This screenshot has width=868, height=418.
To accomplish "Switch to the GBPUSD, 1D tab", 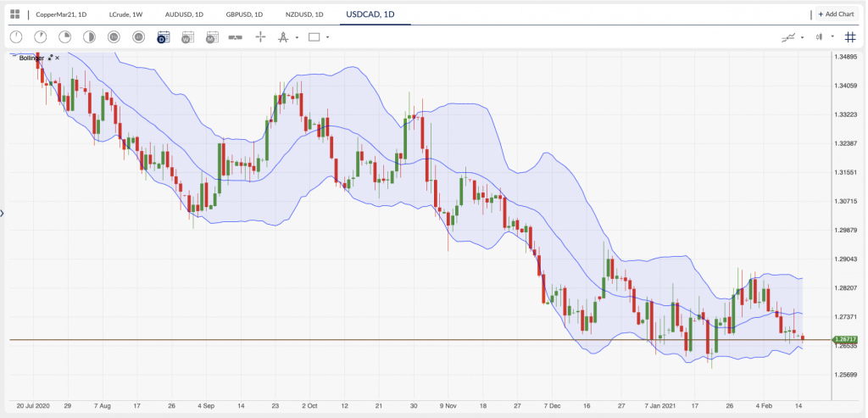I will pyautogui.click(x=244, y=14).
